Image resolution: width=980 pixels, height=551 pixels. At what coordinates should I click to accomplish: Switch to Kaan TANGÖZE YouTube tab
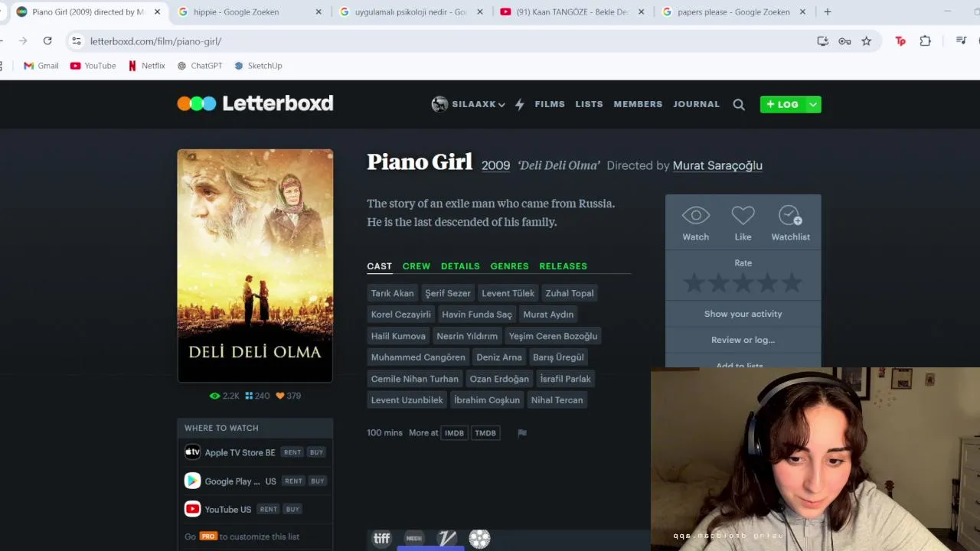coord(572,12)
